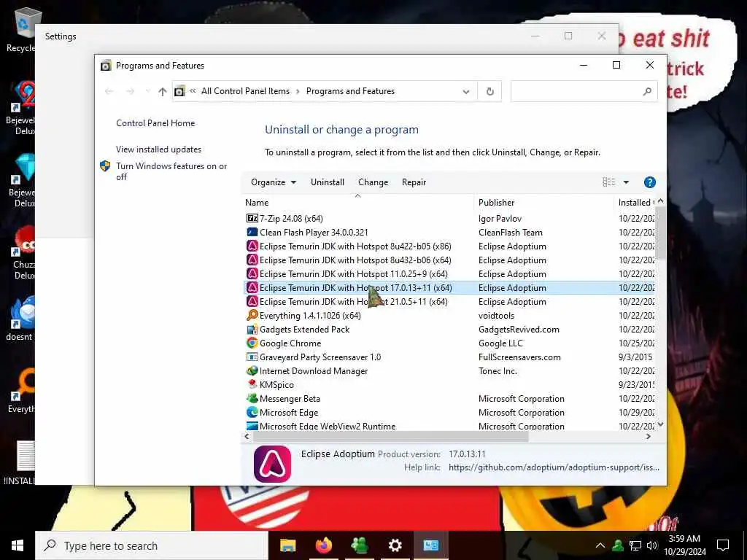
Task: Click the scroll-right arrow of horizontal scrollbar
Action: click(649, 436)
